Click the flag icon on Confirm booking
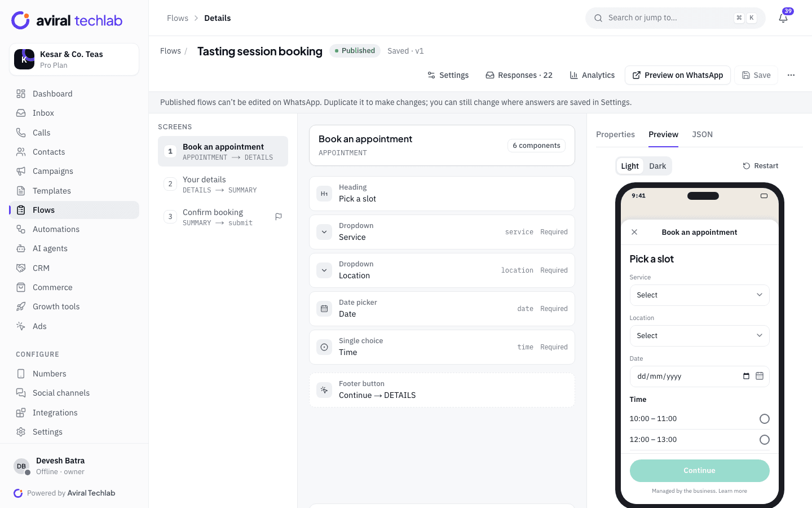 (279, 217)
